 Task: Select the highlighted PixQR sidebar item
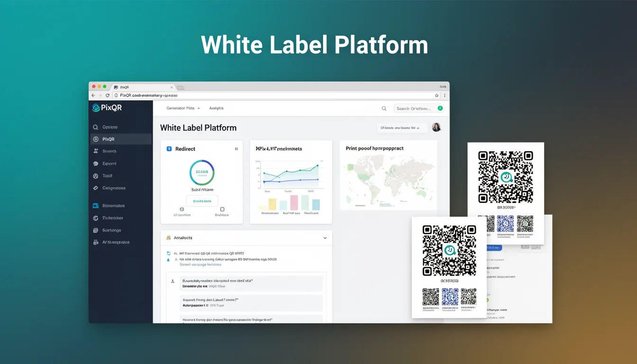coord(121,139)
